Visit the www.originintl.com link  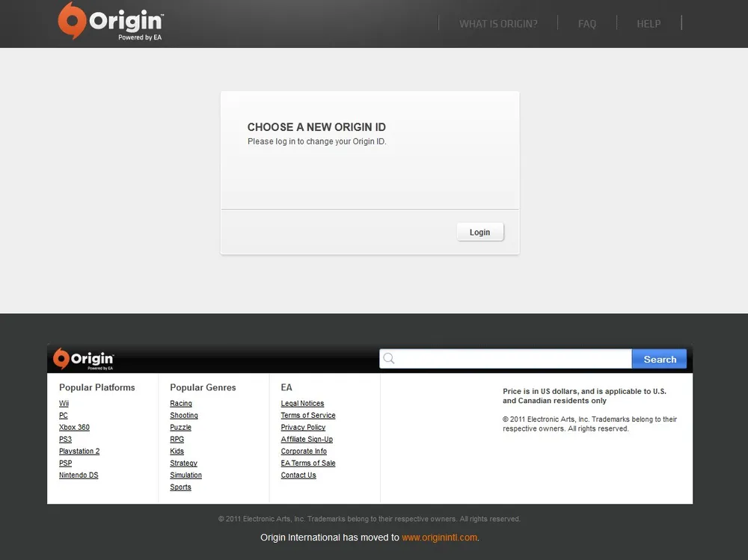[439, 538]
